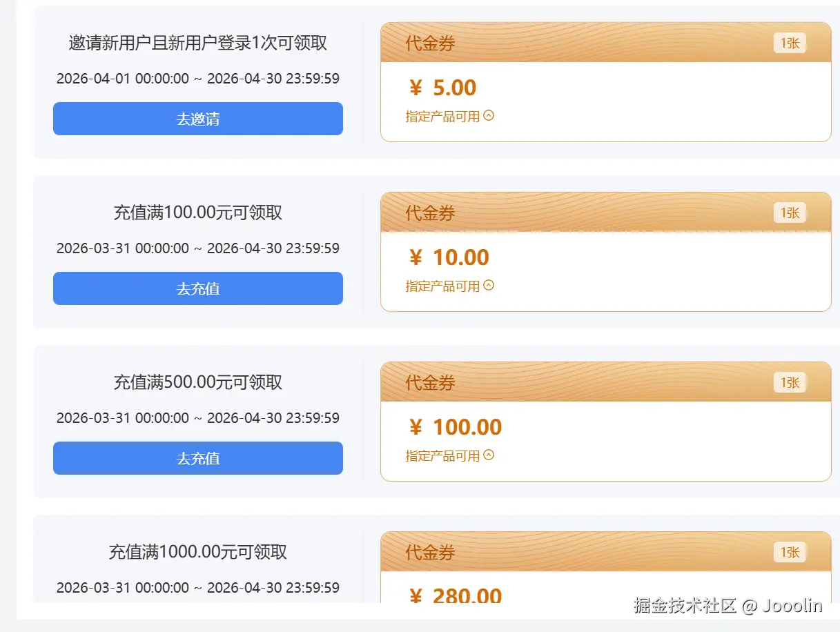Select the ¥ 10.00 voucher amount
The image size is (840, 632).
point(449,257)
